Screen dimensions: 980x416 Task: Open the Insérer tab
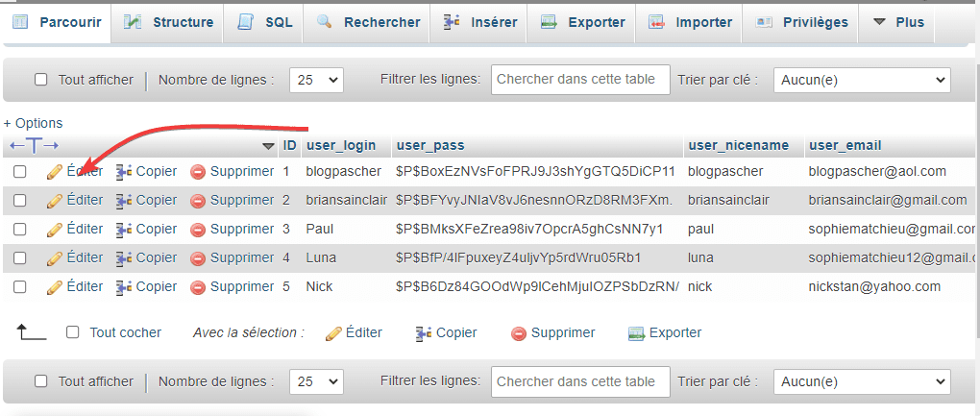pyautogui.click(x=479, y=22)
